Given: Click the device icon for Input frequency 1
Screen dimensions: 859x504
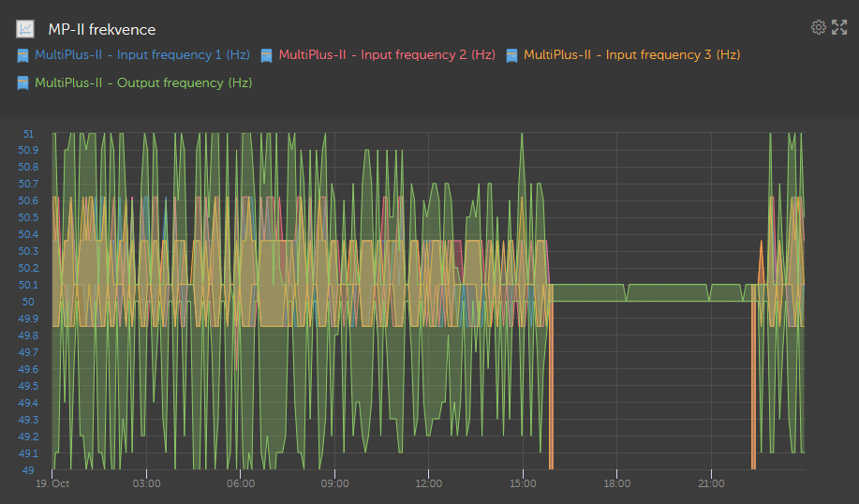Looking at the screenshot, I should point(23,55).
